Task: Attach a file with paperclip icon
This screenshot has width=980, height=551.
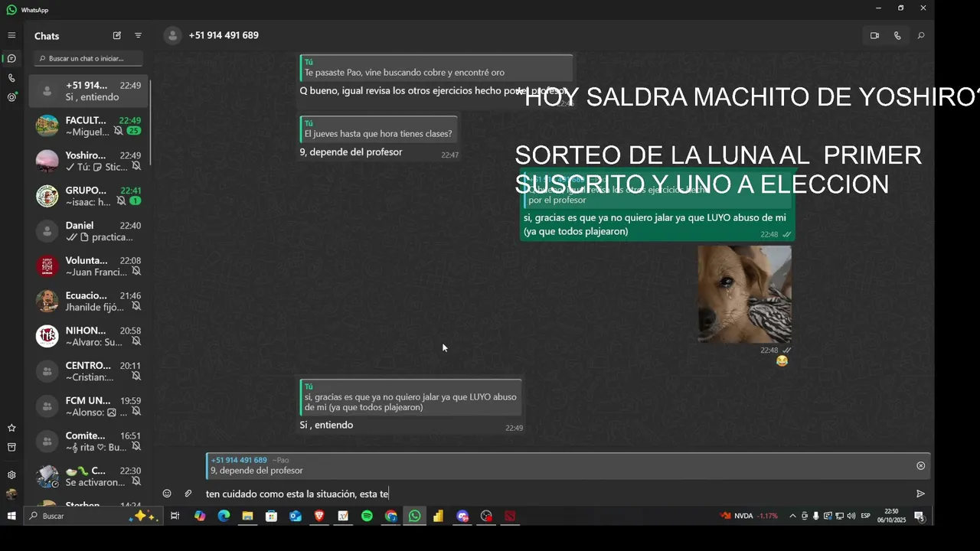Action: (x=188, y=494)
